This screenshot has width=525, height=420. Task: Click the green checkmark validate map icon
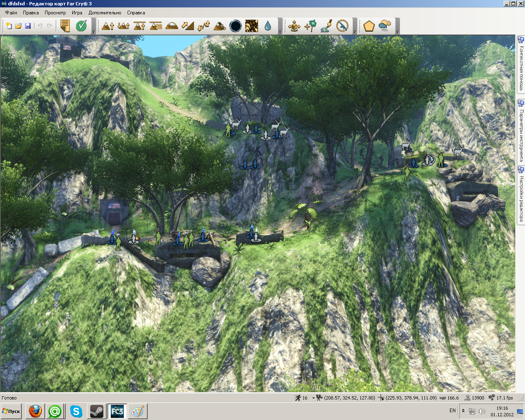82,26
